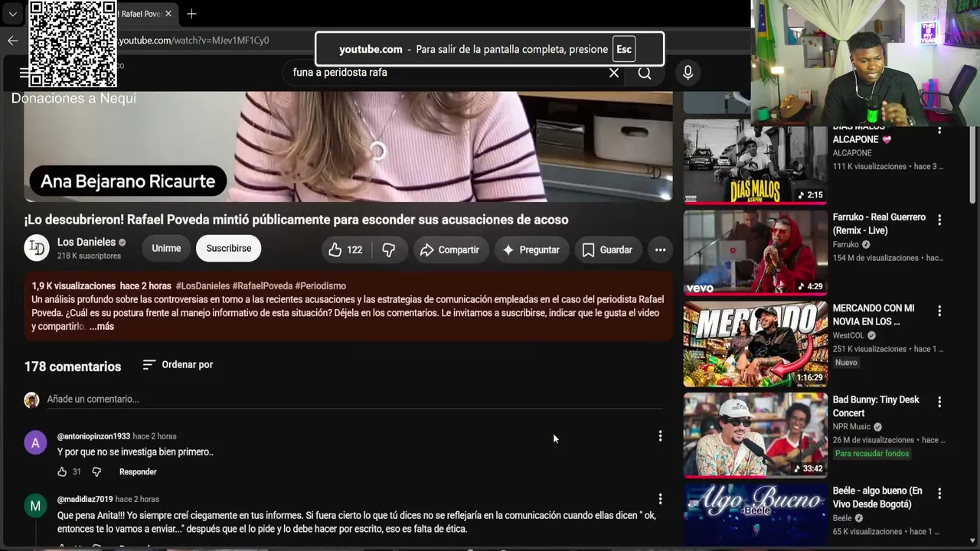Clear the YouTube search text
980x551 pixels.
tap(613, 73)
